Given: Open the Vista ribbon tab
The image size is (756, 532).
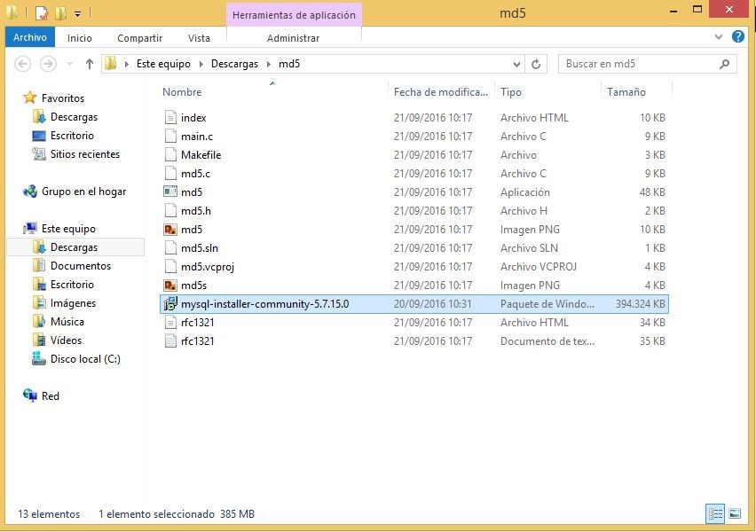Looking at the screenshot, I should pos(199,38).
